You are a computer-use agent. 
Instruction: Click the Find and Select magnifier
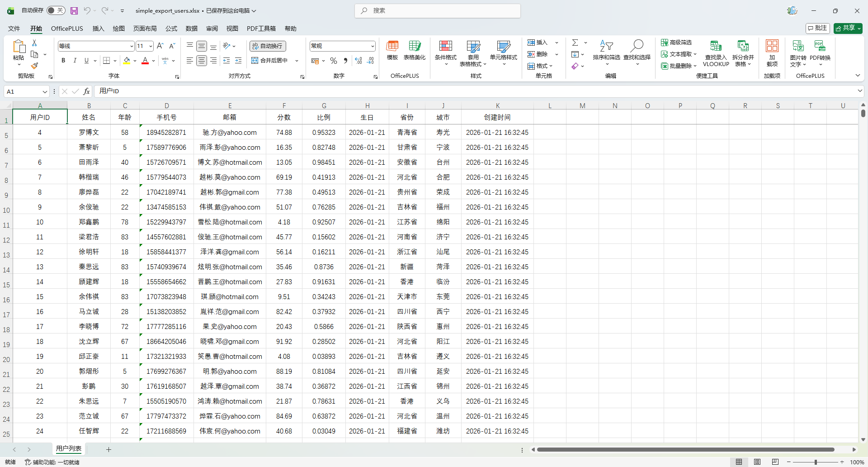click(x=637, y=46)
